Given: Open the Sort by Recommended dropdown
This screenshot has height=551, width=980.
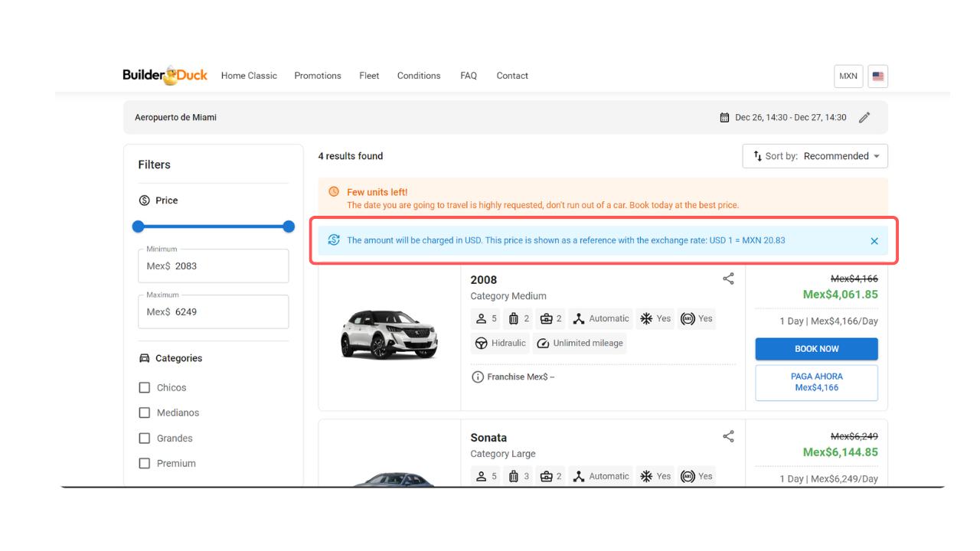Looking at the screenshot, I should pos(815,156).
